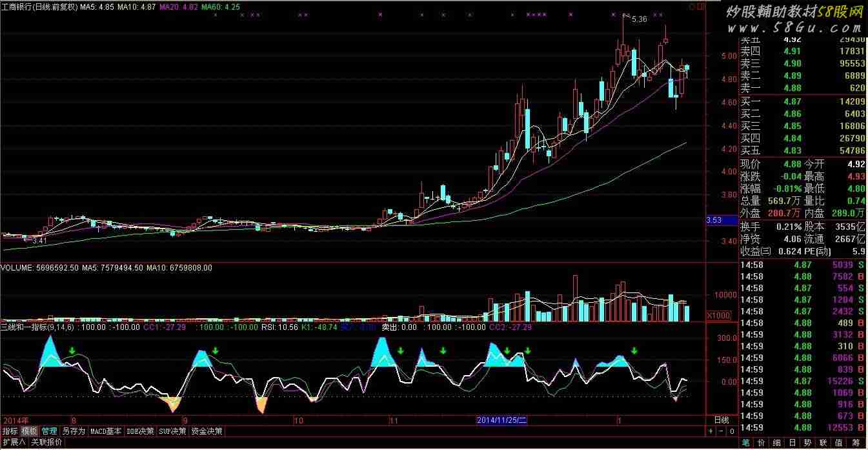Click the 3.41 low price label
Screen dimensions: 868x450
tap(40, 240)
